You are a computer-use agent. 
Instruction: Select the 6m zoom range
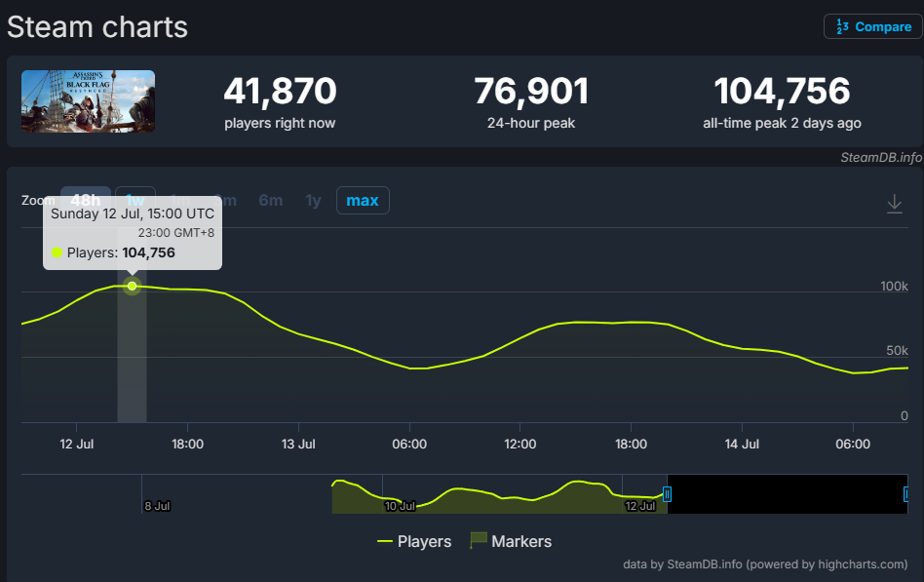271,201
